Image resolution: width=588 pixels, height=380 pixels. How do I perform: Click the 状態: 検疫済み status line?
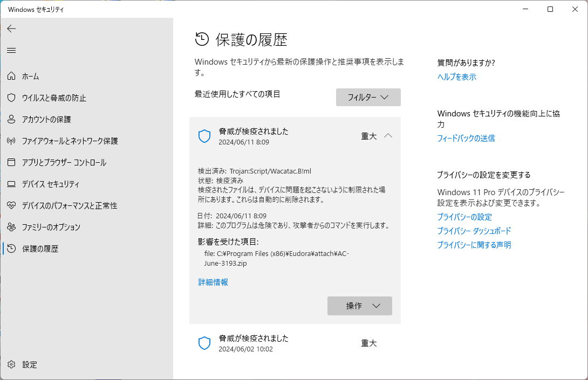[221, 180]
